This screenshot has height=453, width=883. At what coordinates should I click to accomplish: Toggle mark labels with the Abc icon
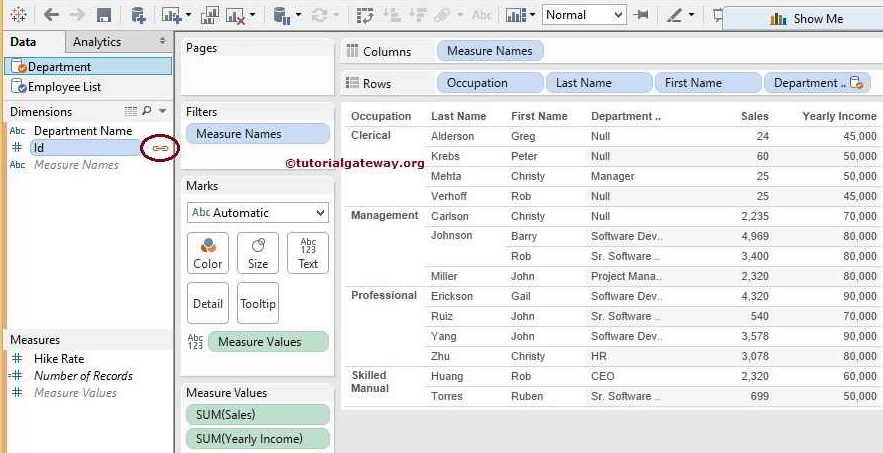pyautogui.click(x=481, y=16)
